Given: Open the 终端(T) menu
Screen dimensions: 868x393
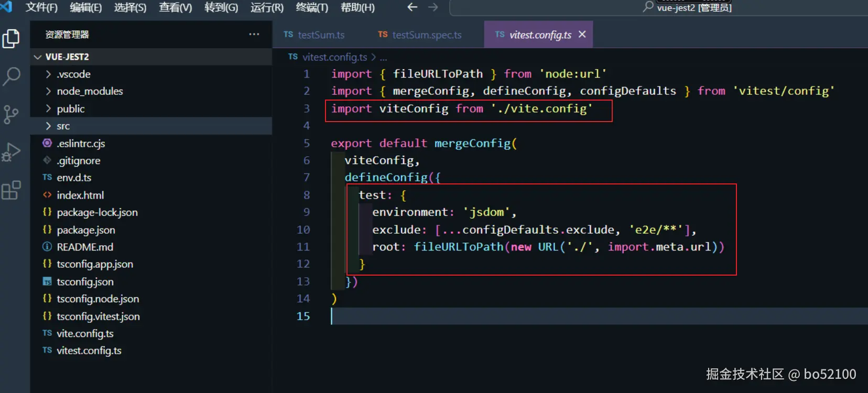Looking at the screenshot, I should (x=312, y=7).
